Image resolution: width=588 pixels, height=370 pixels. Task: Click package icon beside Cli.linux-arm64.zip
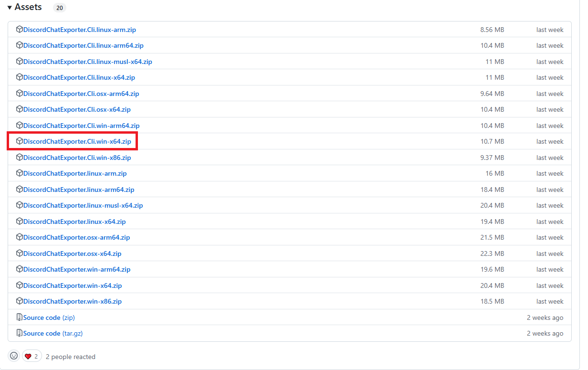pyautogui.click(x=20, y=45)
